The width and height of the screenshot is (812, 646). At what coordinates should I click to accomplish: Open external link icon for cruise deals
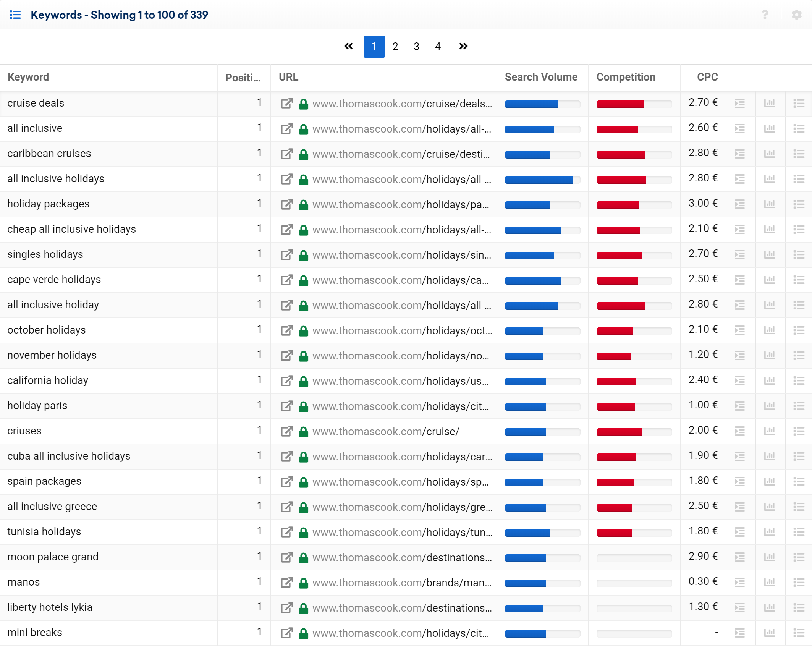[287, 104]
